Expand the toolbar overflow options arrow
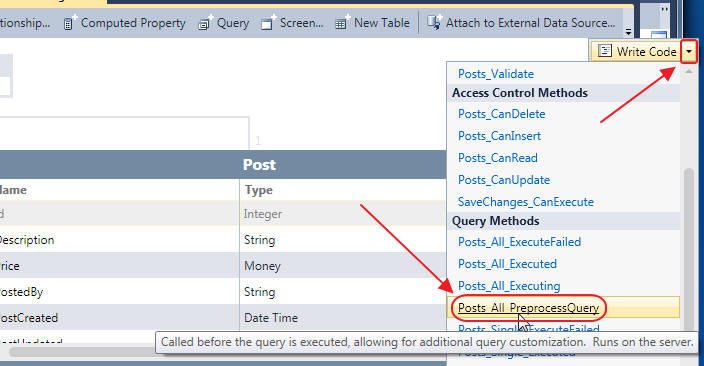The image size is (704, 366). (x=628, y=32)
